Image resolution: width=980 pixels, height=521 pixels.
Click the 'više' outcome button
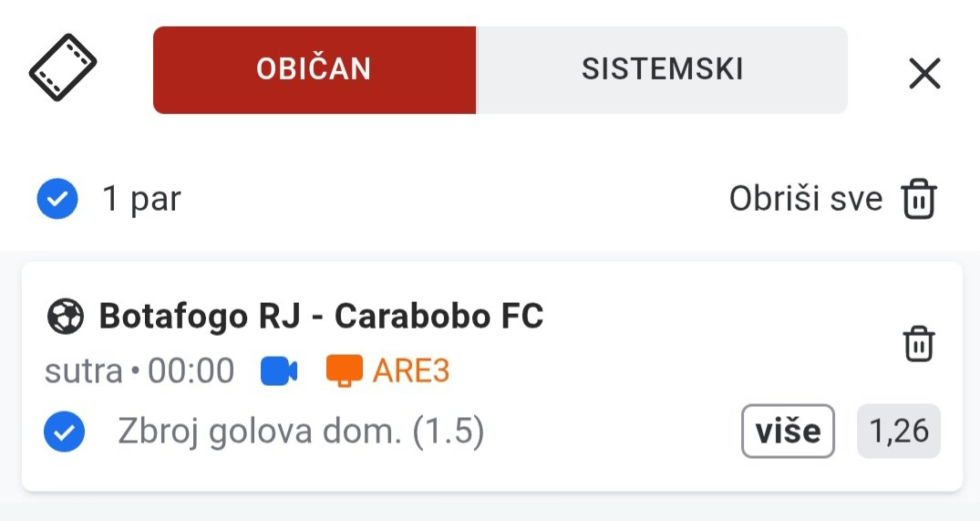pos(789,431)
